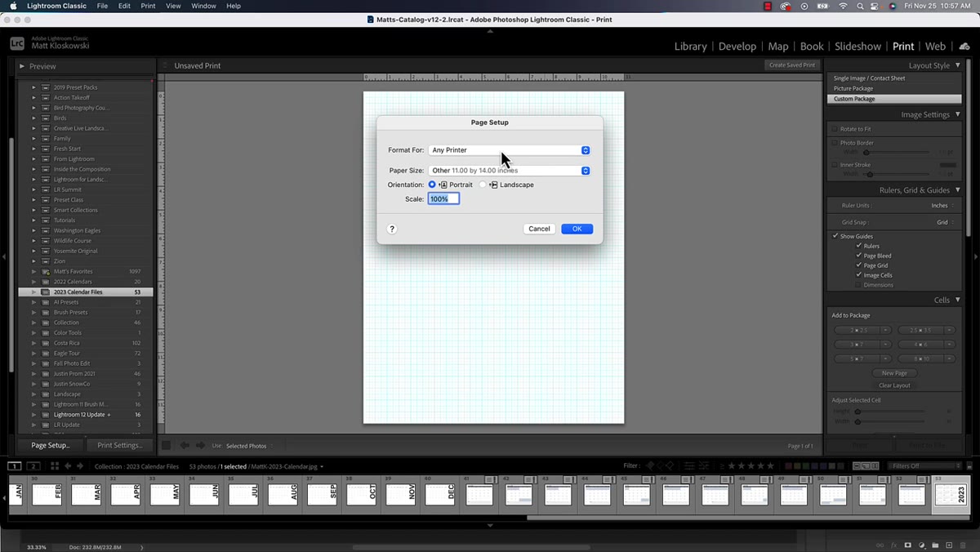980x552 pixels.
Task: Click the Print Settings... button
Action: pyautogui.click(x=119, y=445)
